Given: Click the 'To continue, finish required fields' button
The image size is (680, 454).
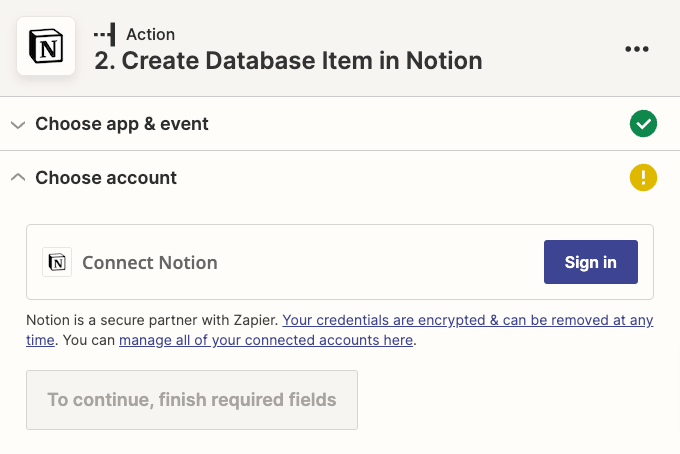Looking at the screenshot, I should point(192,400).
